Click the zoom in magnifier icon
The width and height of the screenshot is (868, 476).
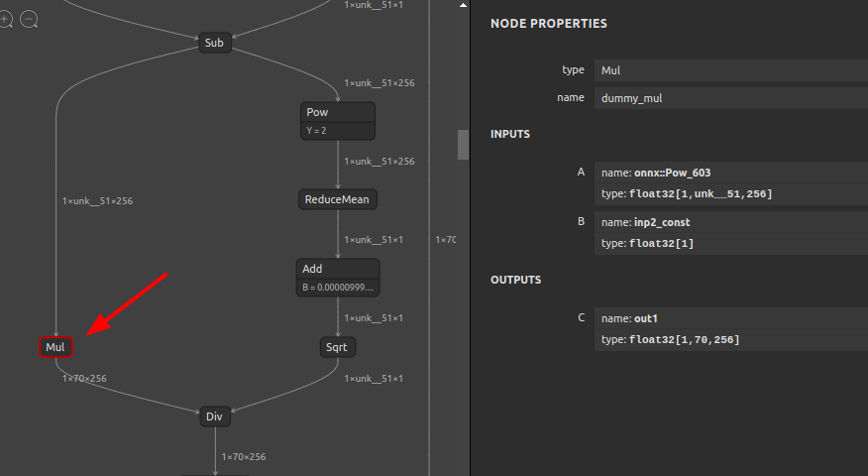point(5,20)
